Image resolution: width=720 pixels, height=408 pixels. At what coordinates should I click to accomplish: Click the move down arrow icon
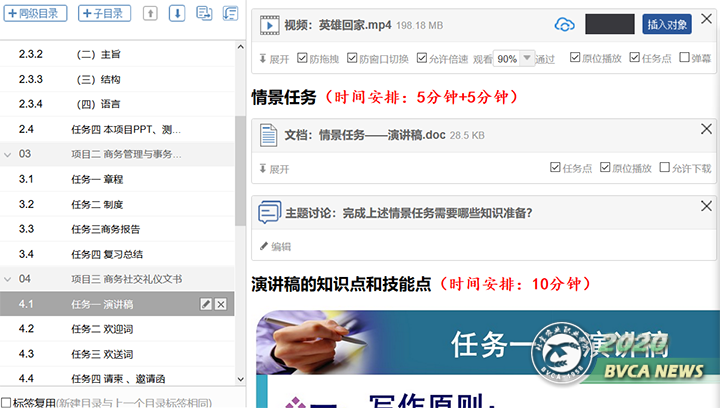coord(177,13)
